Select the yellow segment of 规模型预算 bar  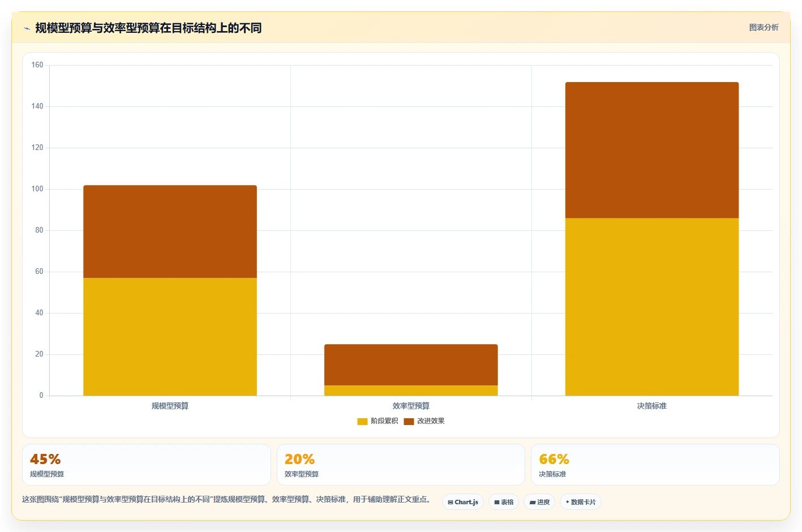tap(170, 337)
